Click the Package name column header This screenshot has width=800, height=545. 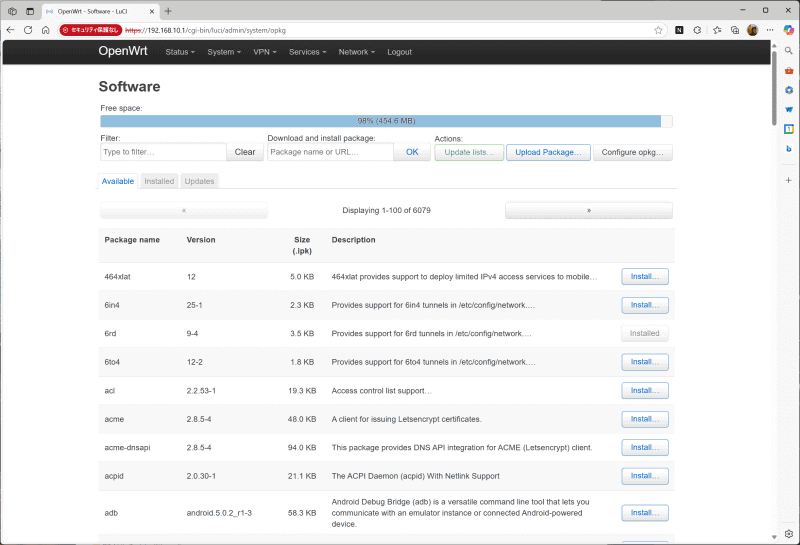click(132, 240)
